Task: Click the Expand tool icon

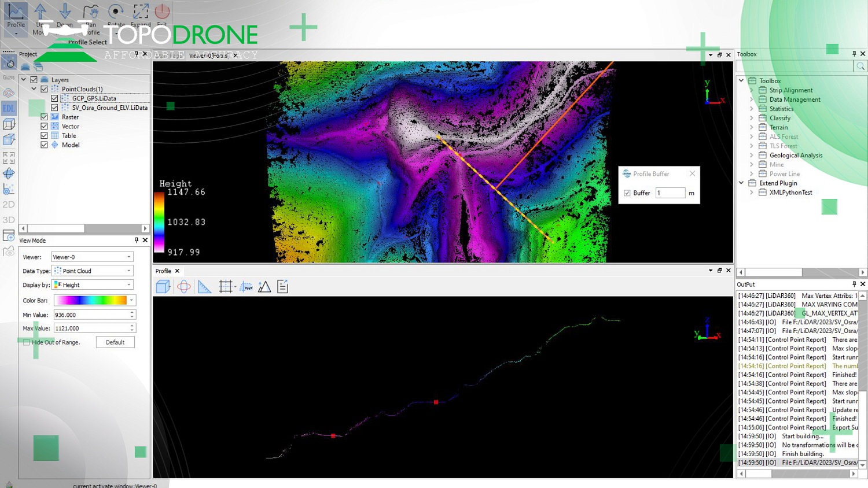Action: coord(141,12)
